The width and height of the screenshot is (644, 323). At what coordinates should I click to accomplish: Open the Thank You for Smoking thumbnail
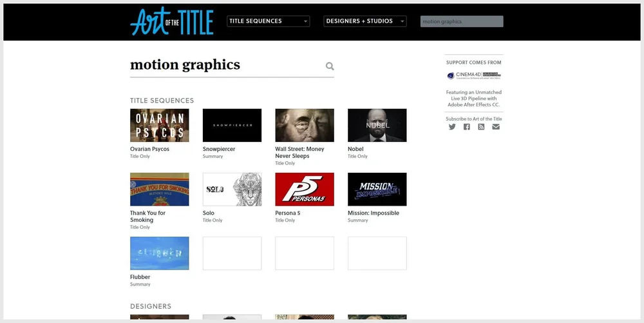[x=159, y=189]
